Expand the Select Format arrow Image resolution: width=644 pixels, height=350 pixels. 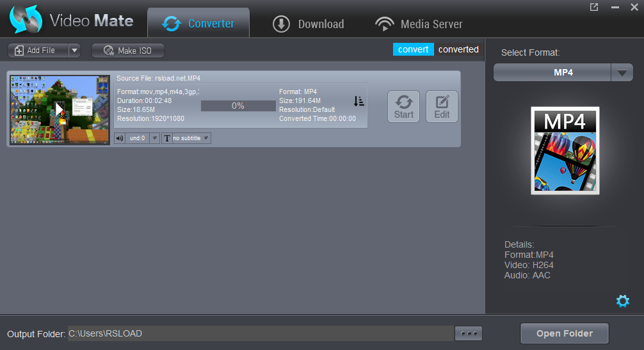coord(622,73)
